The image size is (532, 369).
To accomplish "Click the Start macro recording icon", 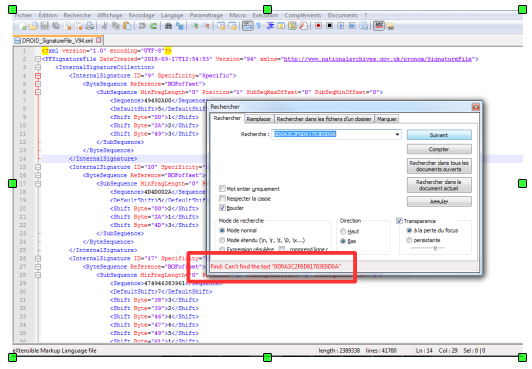I will tap(318, 26).
